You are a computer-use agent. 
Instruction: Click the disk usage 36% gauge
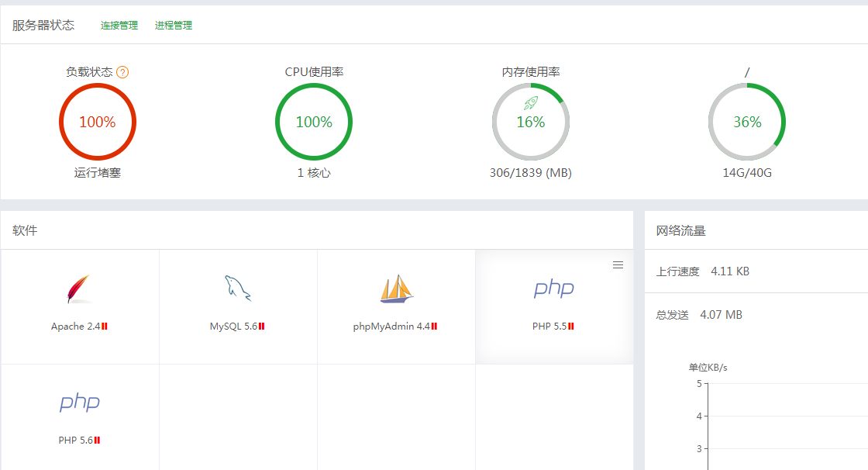[x=747, y=122]
